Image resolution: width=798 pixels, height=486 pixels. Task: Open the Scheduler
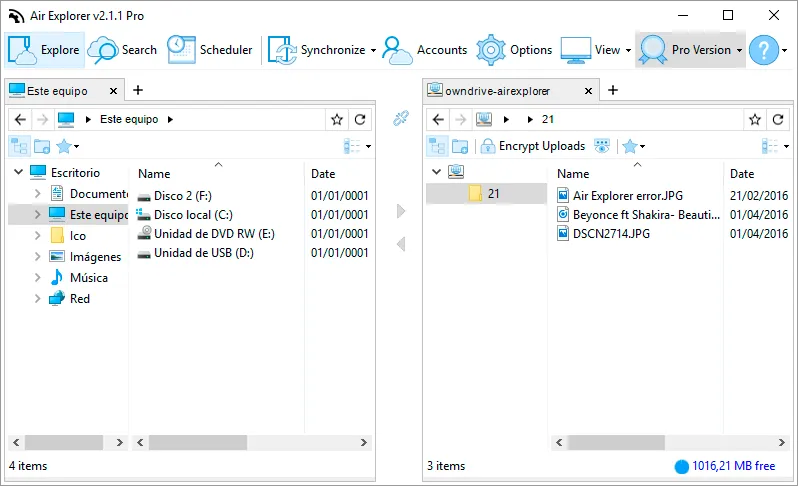(x=210, y=50)
